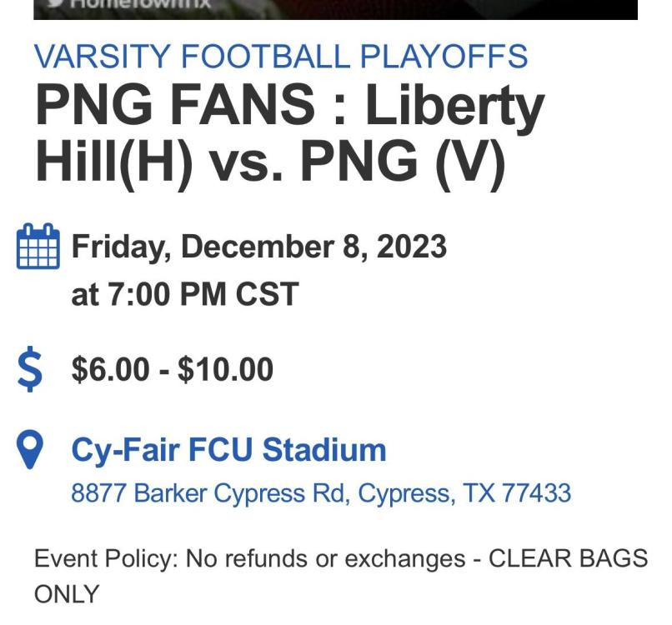Click the dark banner image at top

335,9
